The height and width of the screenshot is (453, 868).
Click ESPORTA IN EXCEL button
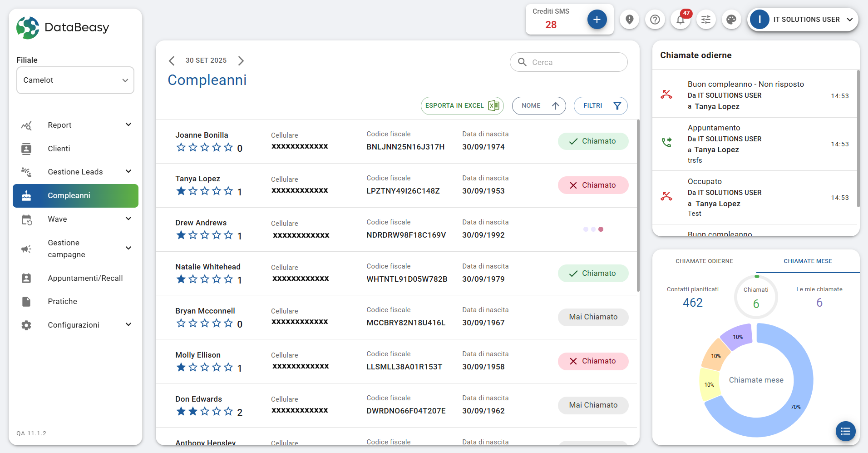(462, 106)
